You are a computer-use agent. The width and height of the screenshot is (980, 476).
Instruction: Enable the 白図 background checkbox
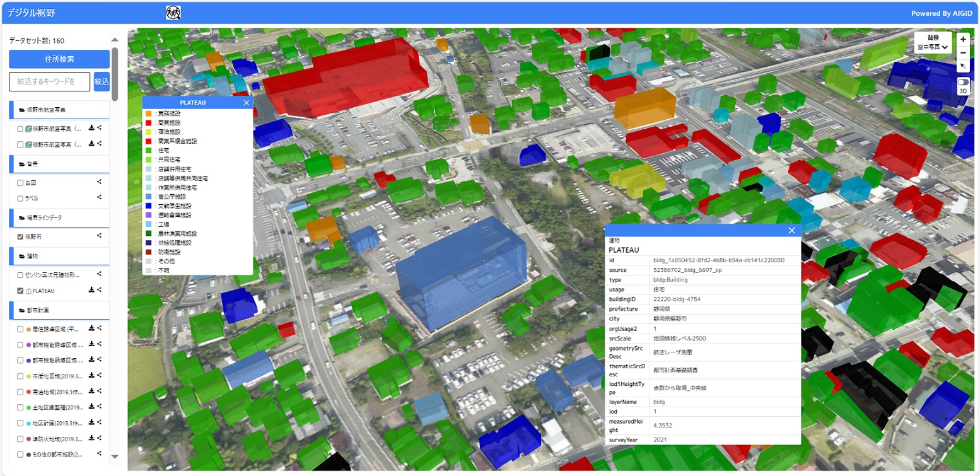click(x=20, y=183)
